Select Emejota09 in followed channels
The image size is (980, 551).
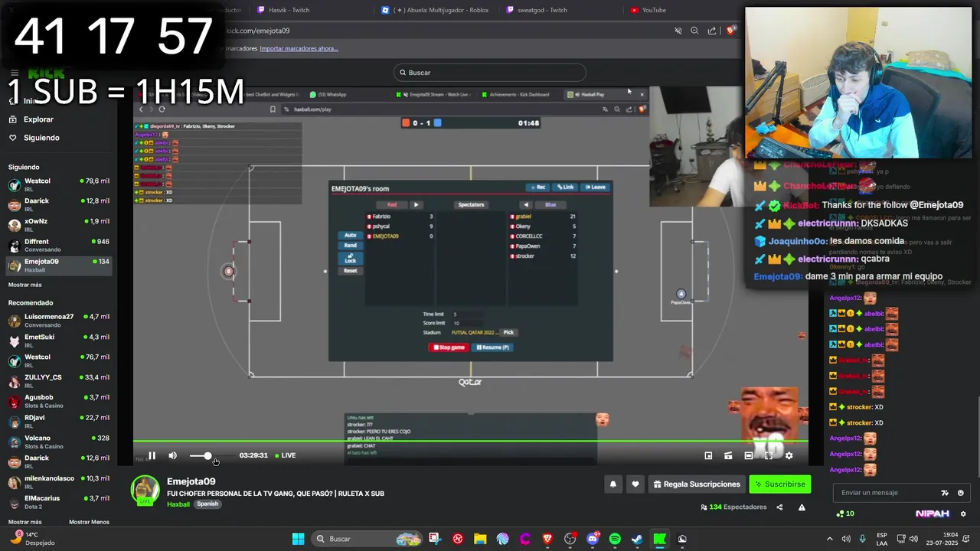click(x=58, y=265)
